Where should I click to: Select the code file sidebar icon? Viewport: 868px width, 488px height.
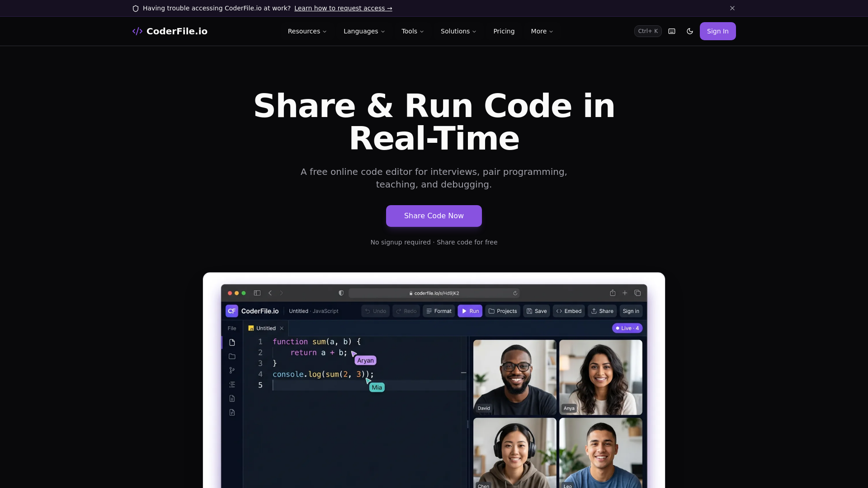click(x=232, y=413)
